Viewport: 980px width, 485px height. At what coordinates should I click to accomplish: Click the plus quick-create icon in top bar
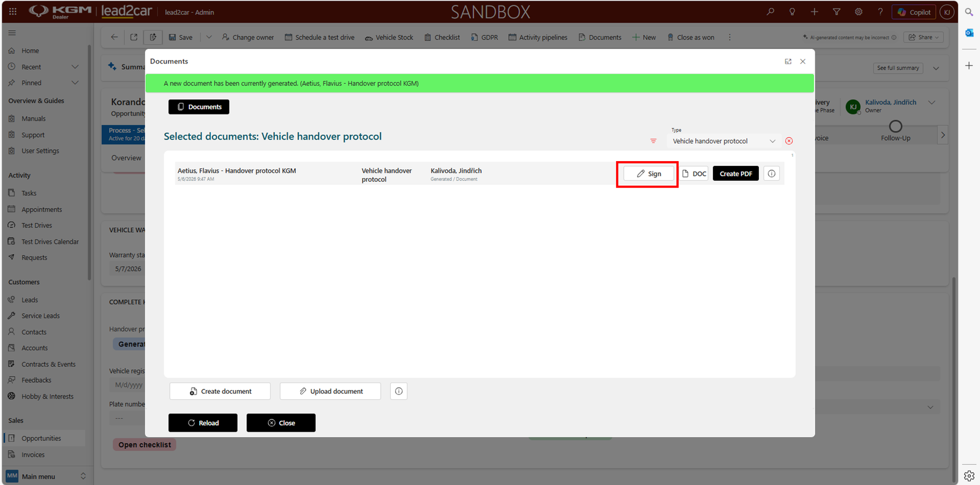815,12
